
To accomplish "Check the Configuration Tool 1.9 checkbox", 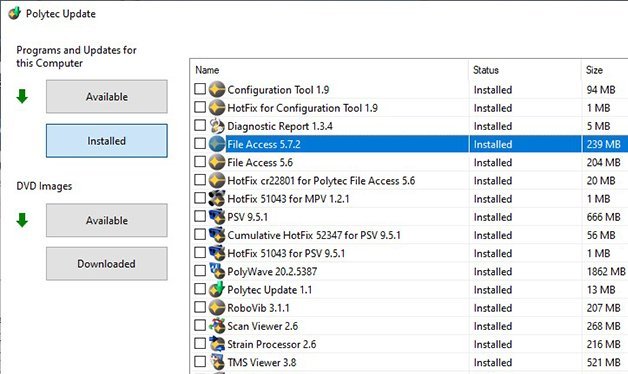I will tap(200, 88).
